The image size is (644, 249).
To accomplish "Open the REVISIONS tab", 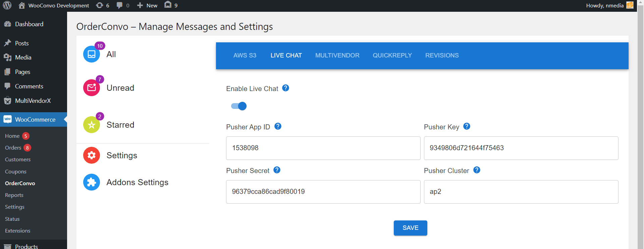I will click(442, 55).
